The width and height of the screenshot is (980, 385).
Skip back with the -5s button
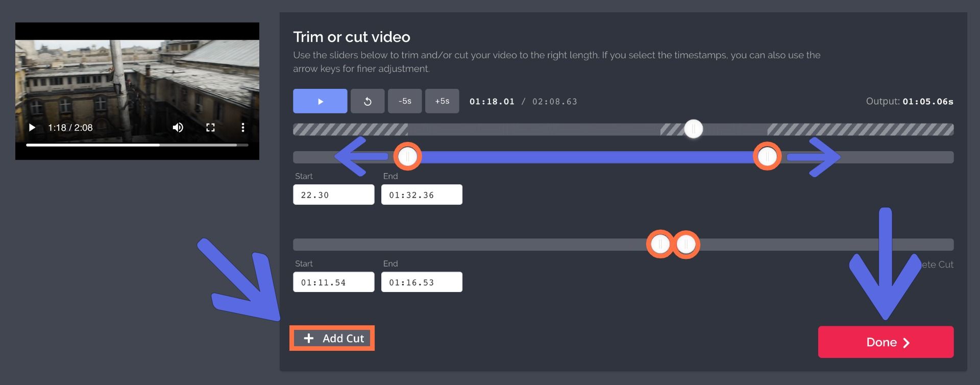click(405, 101)
